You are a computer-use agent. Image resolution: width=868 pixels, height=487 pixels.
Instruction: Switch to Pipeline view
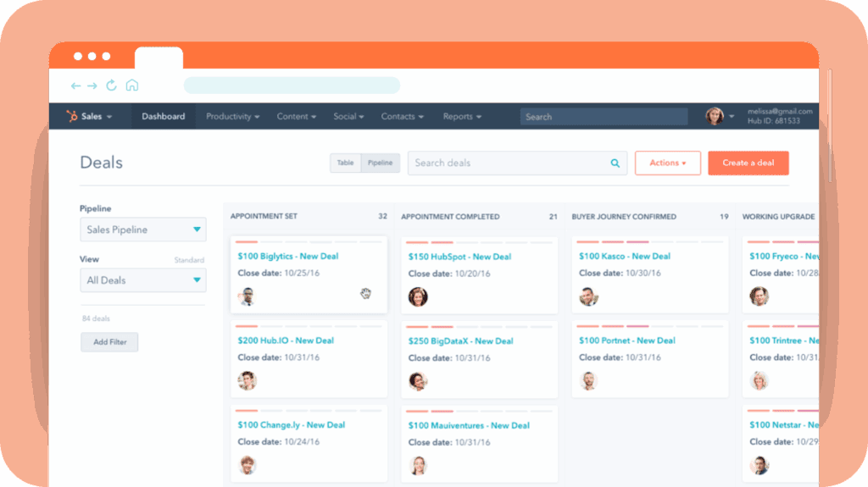click(380, 163)
